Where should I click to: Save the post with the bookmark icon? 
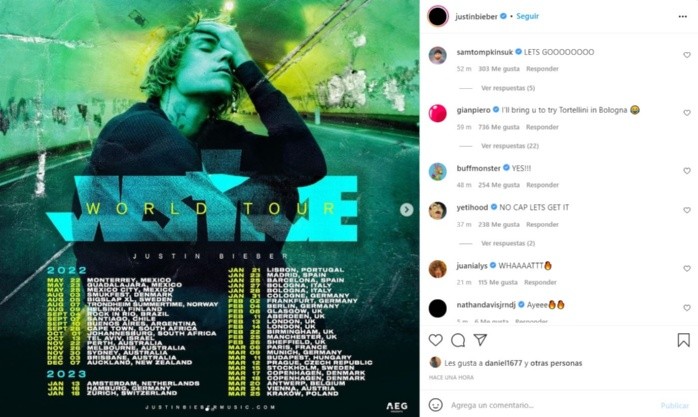pyautogui.click(x=684, y=340)
